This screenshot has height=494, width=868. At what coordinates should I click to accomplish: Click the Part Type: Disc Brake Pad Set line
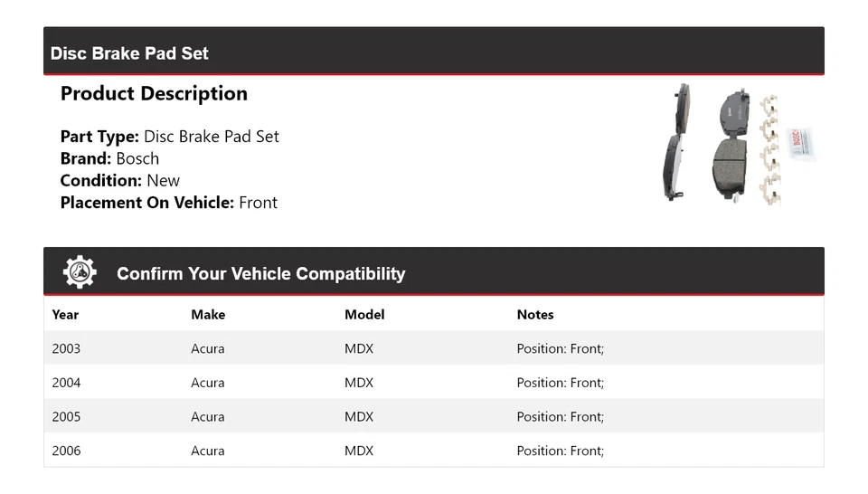[x=170, y=137]
